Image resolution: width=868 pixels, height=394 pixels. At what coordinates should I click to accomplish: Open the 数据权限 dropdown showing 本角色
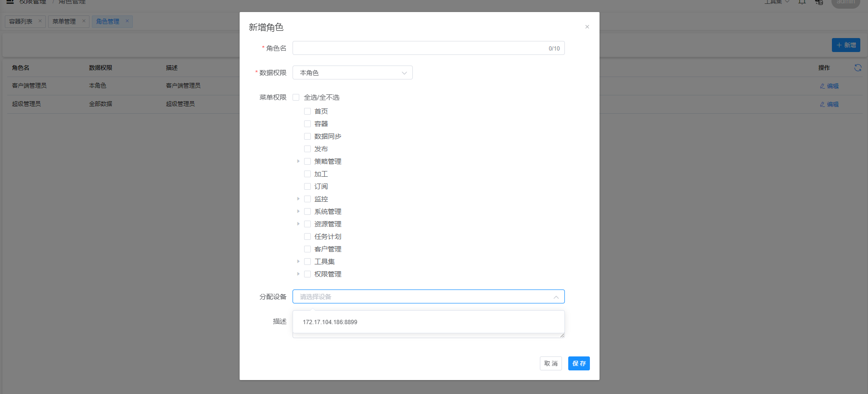(352, 73)
